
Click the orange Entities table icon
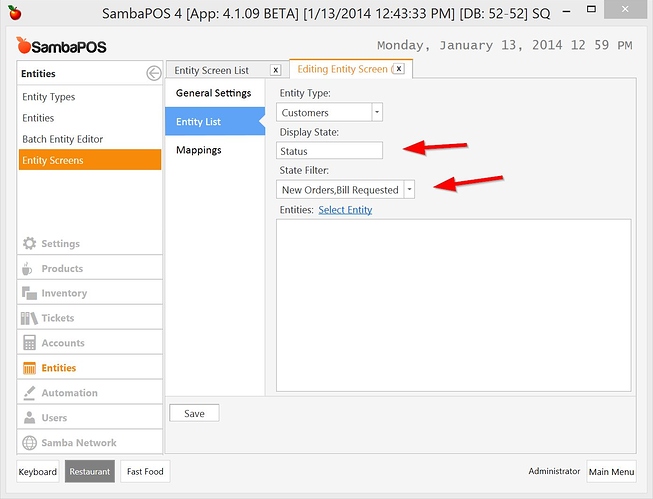click(x=29, y=368)
